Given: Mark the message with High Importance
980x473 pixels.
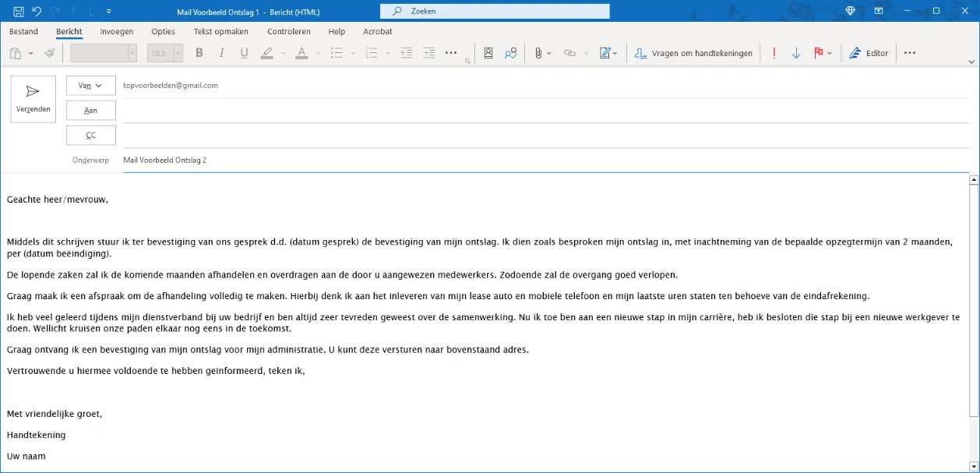Looking at the screenshot, I should coord(774,52).
